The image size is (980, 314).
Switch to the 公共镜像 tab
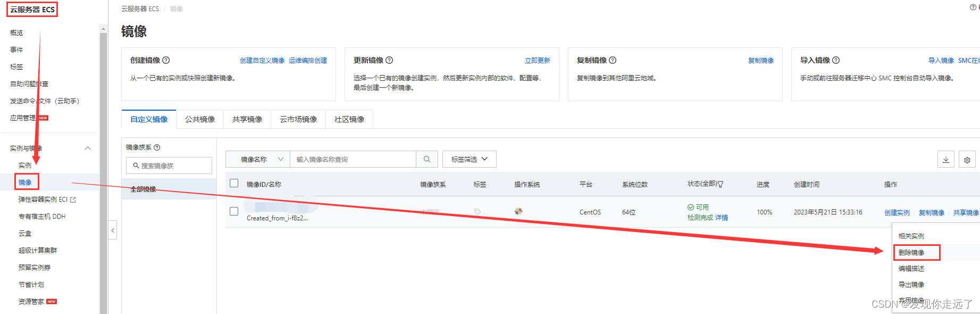click(x=200, y=119)
